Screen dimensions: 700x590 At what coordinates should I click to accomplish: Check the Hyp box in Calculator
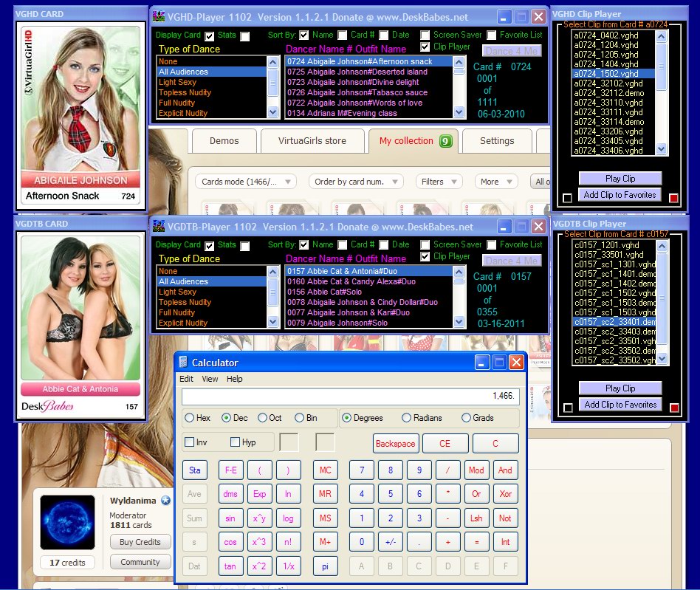[235, 442]
